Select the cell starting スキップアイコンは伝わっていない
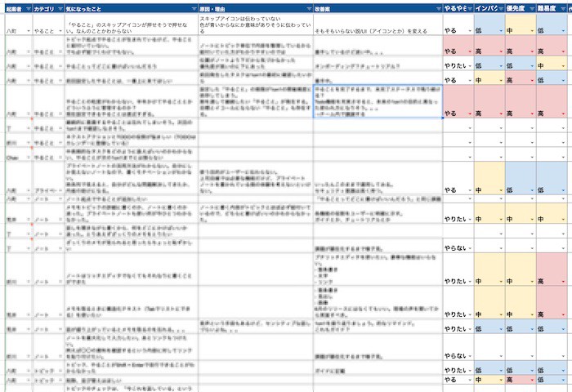 tap(256, 24)
